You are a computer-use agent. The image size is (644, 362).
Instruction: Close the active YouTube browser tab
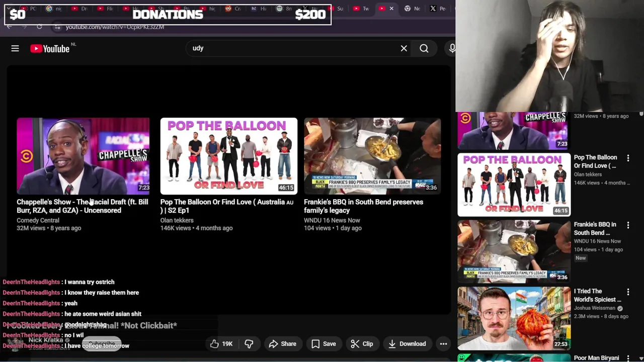click(x=391, y=9)
